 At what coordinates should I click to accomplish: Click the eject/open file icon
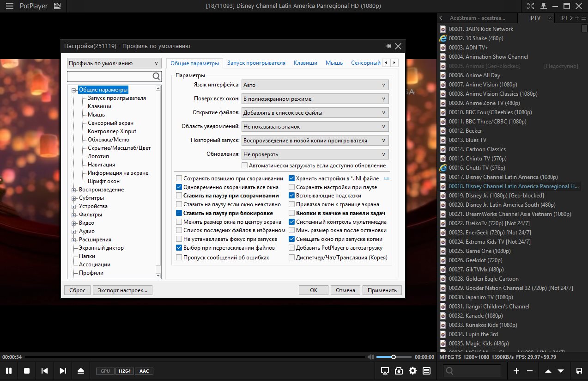(81, 371)
